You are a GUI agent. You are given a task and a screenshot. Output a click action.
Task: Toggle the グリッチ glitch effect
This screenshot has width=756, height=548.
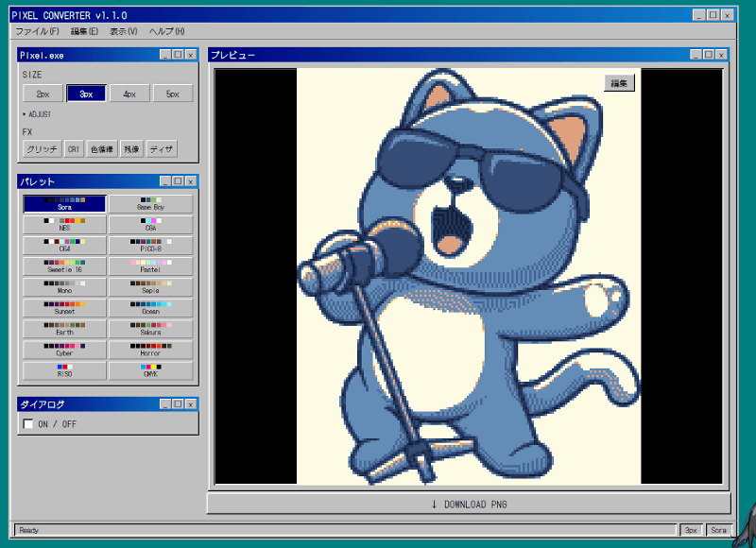(x=42, y=149)
